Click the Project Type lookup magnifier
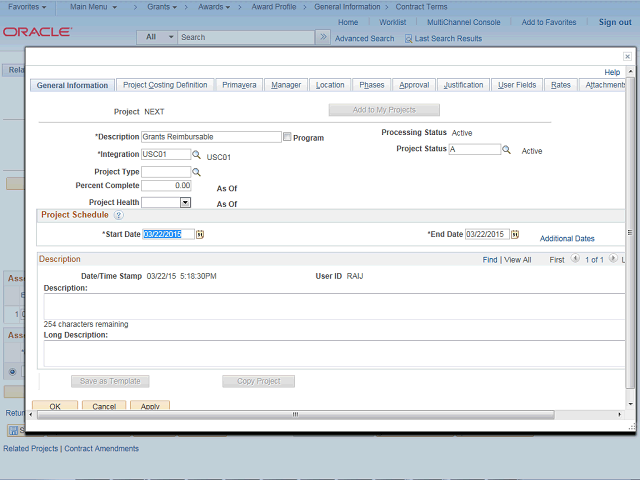Viewport: 640px width, 480px height. click(x=197, y=172)
